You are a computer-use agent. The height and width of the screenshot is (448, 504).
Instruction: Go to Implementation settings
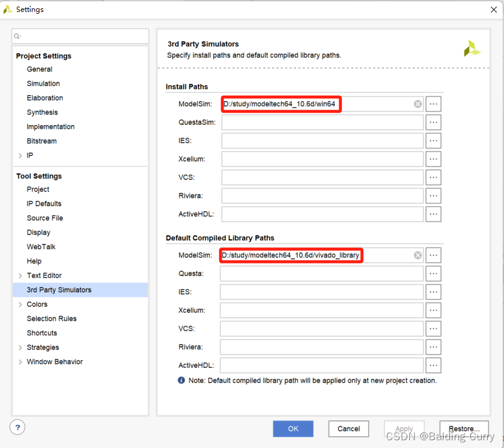(51, 127)
